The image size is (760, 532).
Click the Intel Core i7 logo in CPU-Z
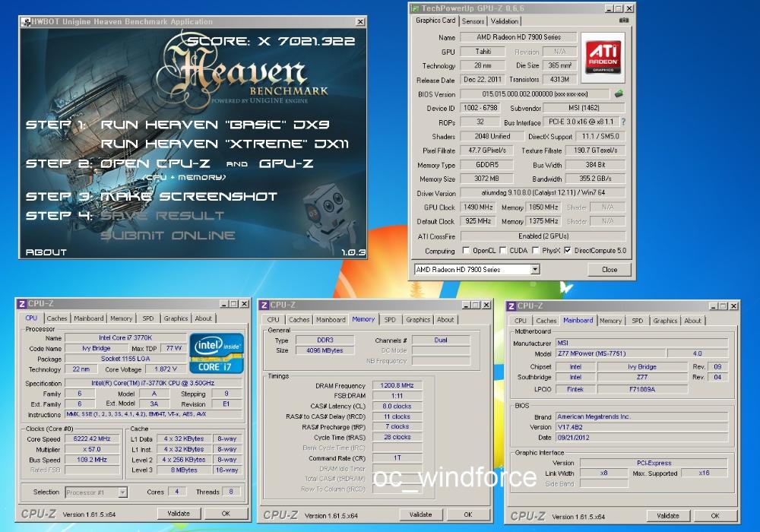(x=216, y=353)
